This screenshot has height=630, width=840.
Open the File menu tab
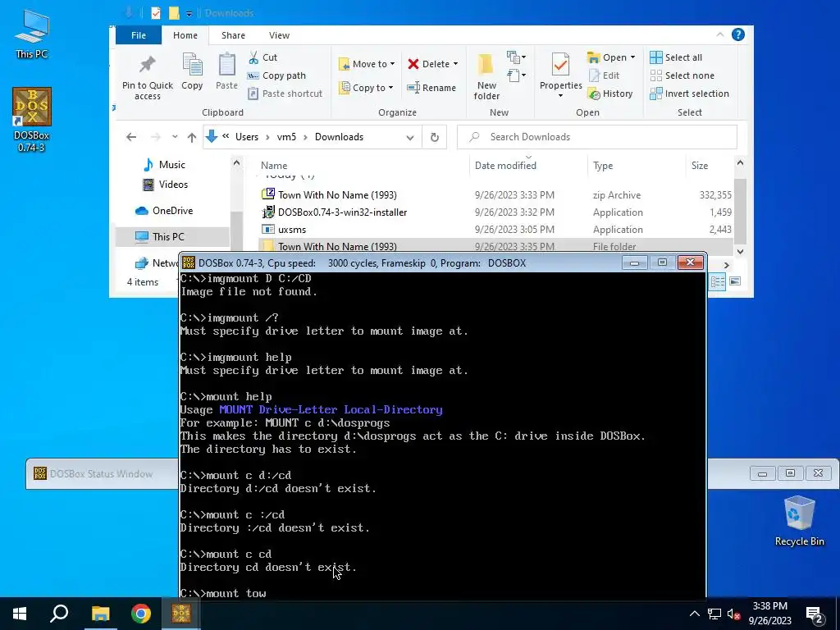[x=138, y=34]
